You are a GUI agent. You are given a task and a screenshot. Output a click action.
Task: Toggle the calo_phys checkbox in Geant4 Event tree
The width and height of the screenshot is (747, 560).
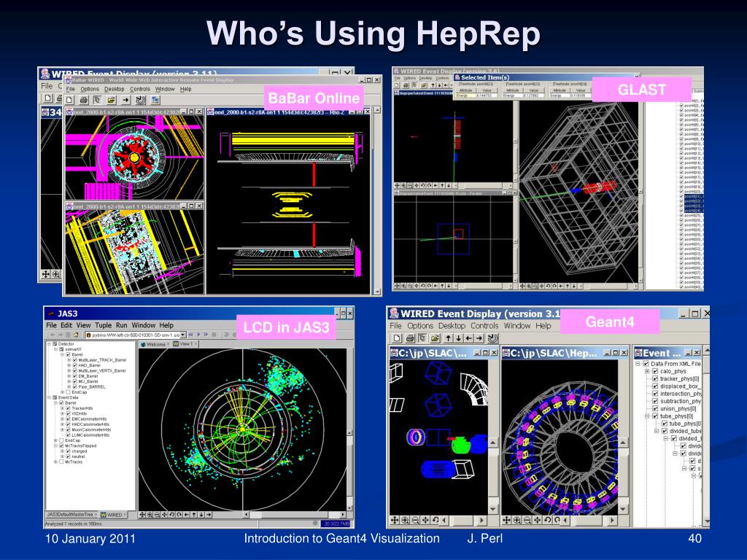pos(655,371)
